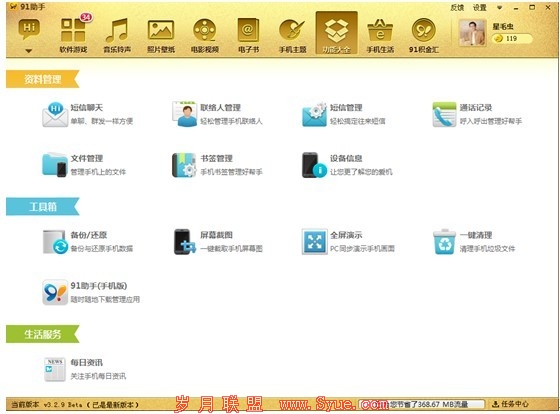Open 设备信息 device information
560x414 pixels.
[x=347, y=165]
